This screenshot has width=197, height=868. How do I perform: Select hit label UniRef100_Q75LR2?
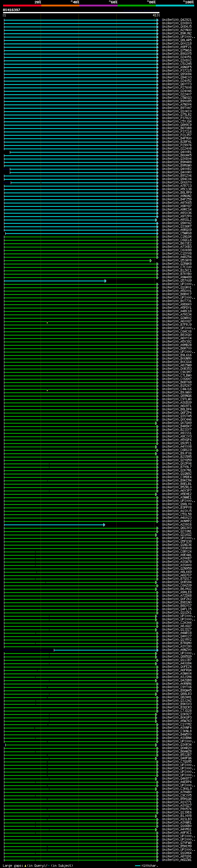[177, 115]
